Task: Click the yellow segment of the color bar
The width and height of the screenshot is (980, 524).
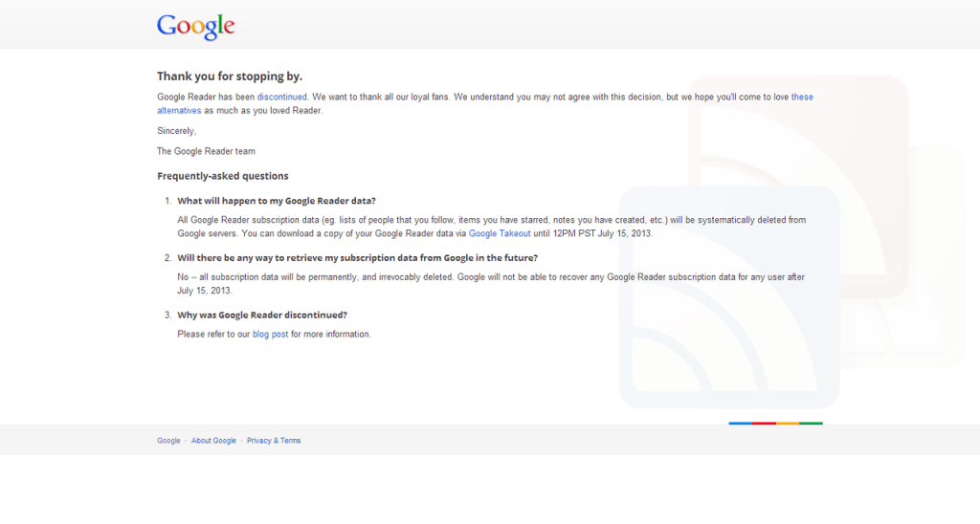Action: click(x=787, y=423)
